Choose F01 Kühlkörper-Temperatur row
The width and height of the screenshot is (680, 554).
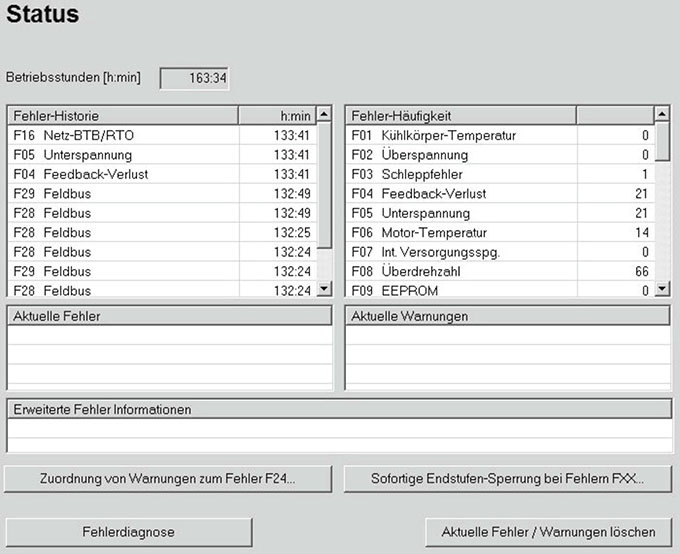498,135
